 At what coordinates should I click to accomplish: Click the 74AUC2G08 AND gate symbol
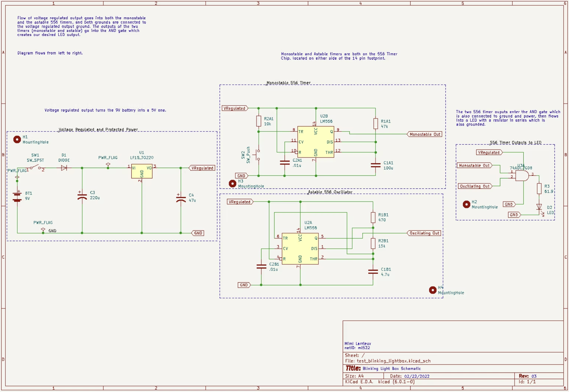[x=522, y=176]
